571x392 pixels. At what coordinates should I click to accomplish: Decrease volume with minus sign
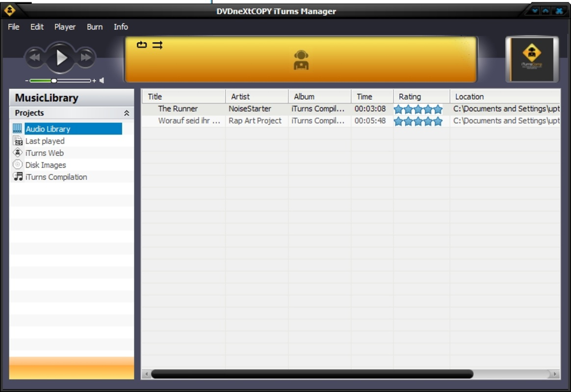pos(26,80)
